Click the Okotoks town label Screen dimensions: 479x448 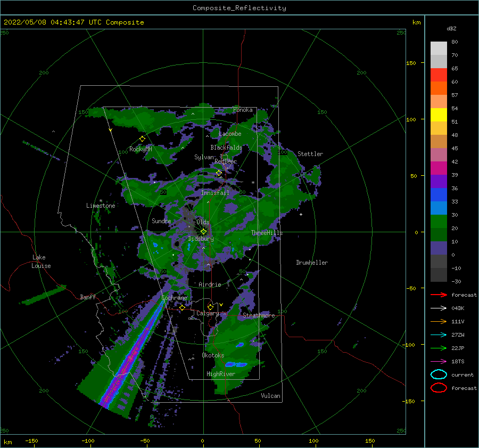(213, 355)
